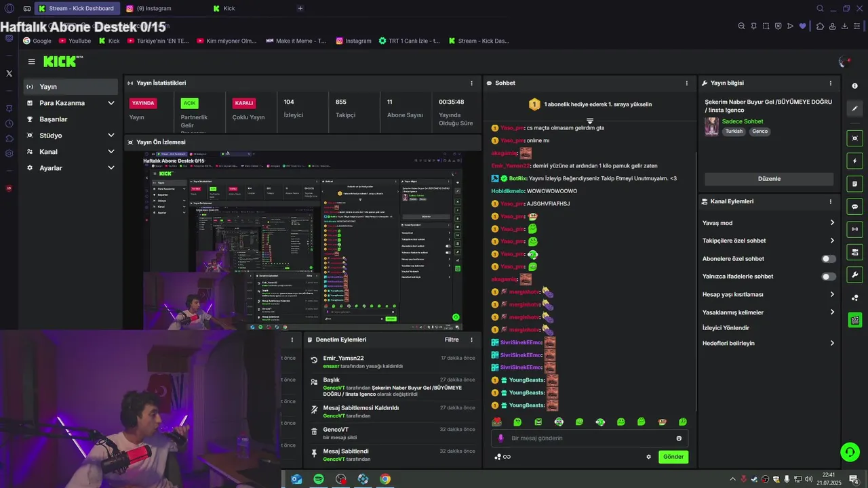Open Spotify from the taskbar
This screenshot has height=488, width=868.
(x=319, y=479)
